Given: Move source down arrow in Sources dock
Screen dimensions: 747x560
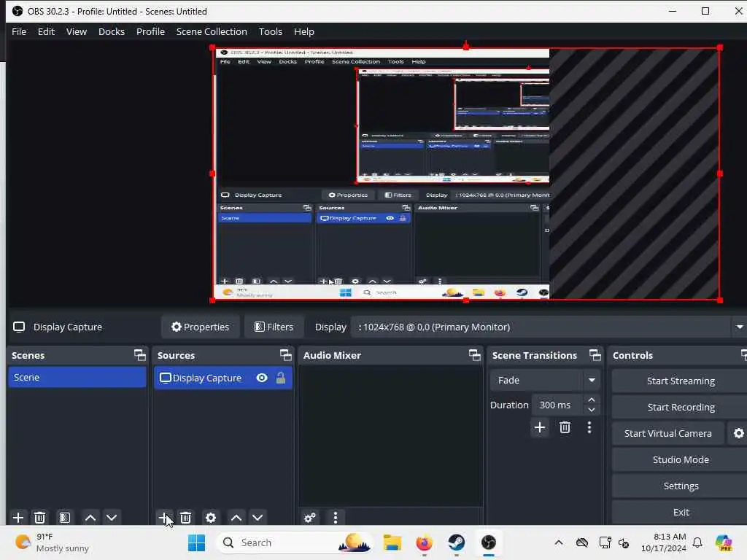Looking at the screenshot, I should coord(258,518).
